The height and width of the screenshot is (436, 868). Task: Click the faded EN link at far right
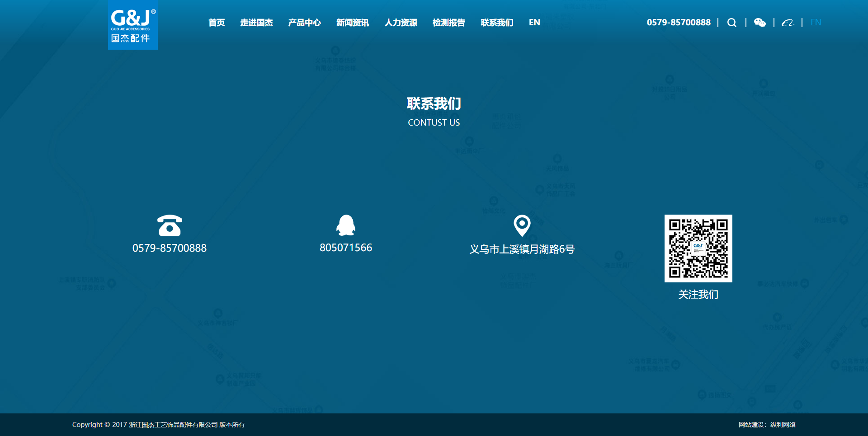tap(816, 23)
